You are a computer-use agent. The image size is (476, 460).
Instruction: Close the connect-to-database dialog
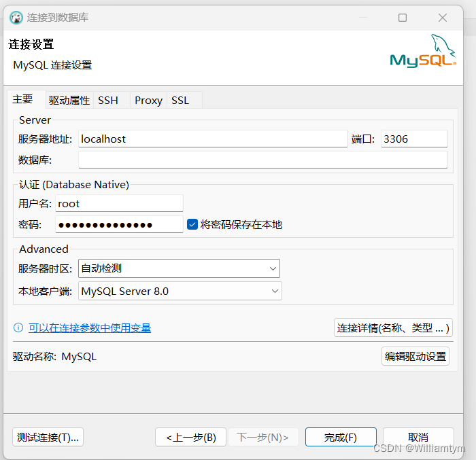tap(443, 18)
